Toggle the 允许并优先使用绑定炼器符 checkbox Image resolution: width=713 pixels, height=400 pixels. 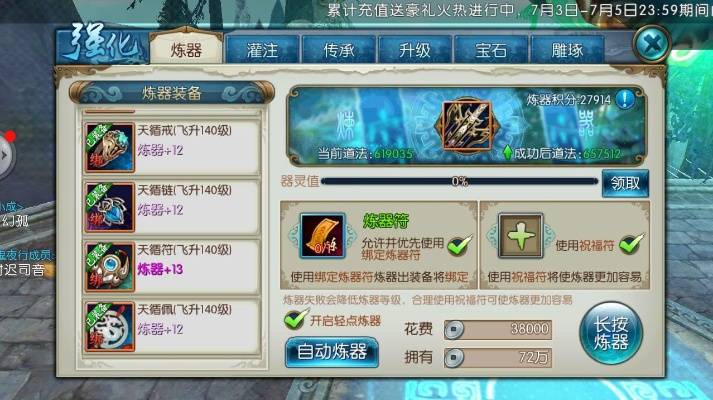pyautogui.click(x=459, y=245)
